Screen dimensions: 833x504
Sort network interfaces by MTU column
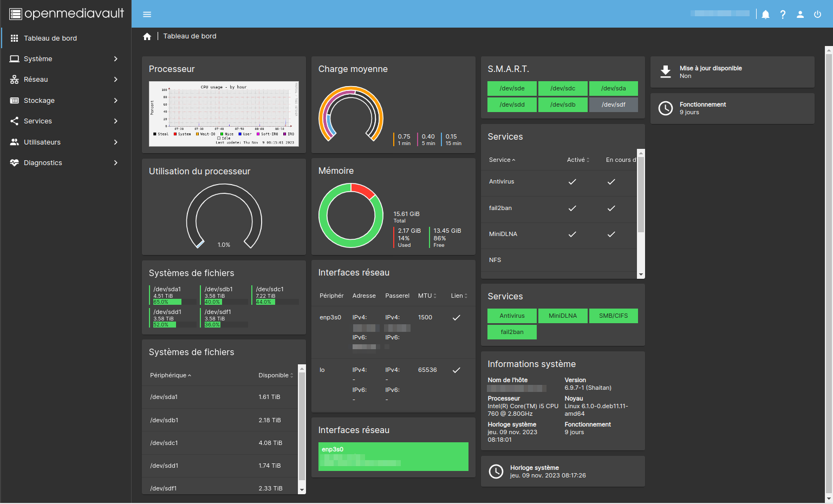pyautogui.click(x=427, y=296)
